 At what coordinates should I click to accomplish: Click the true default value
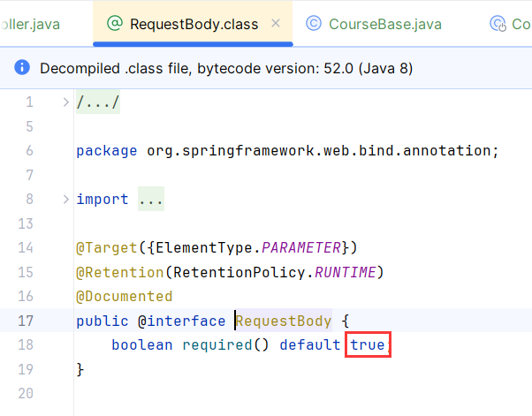pos(368,344)
